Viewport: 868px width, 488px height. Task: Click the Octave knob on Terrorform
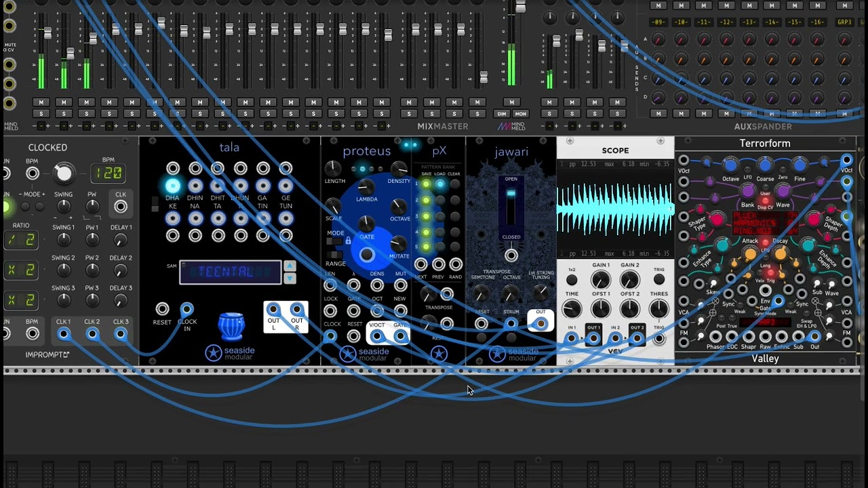tap(730, 165)
